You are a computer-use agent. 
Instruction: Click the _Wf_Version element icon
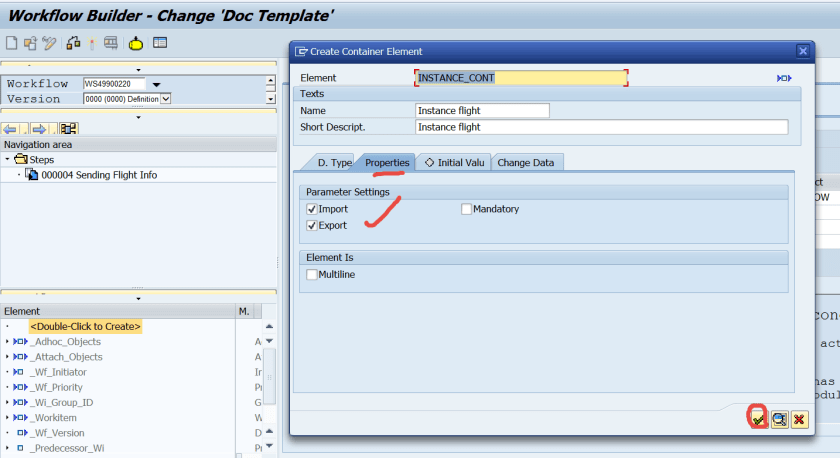coord(22,432)
